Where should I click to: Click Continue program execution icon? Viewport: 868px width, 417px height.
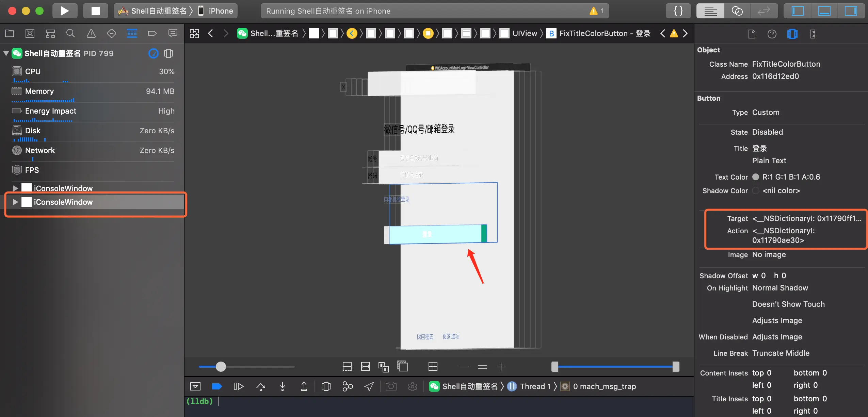pos(238,386)
